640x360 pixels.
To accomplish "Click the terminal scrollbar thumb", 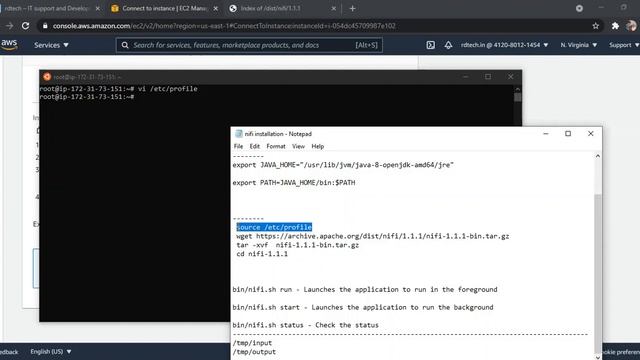I will (518, 97).
